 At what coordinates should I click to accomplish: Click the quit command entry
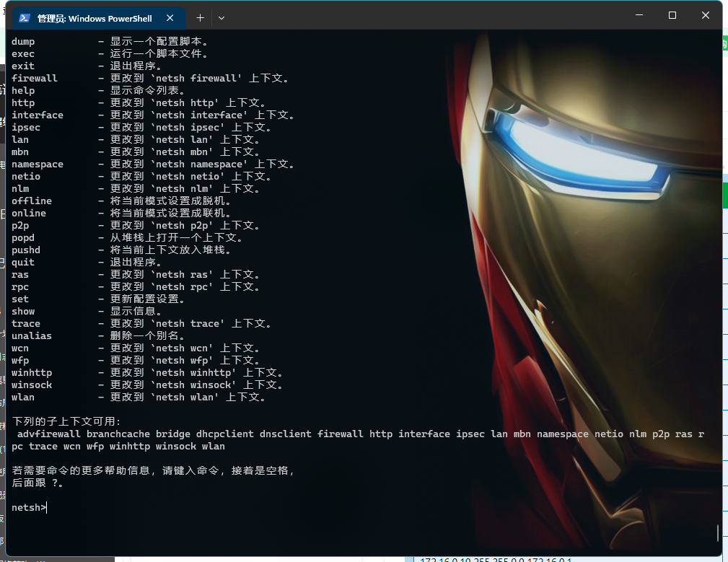click(22, 262)
